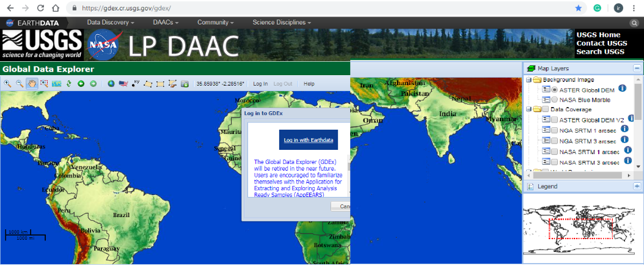644x274 pixels.
Task: Expand the Legend panel with plus button
Action: pyautogui.click(x=637, y=186)
